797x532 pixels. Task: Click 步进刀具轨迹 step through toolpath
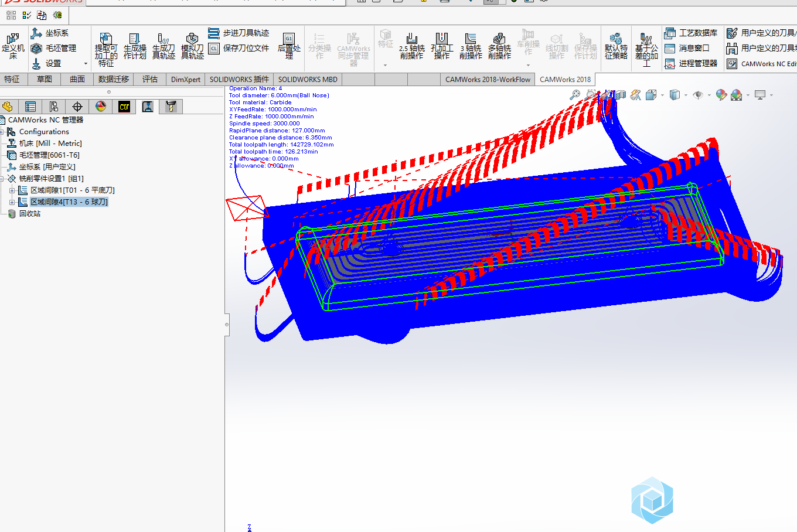click(x=239, y=33)
